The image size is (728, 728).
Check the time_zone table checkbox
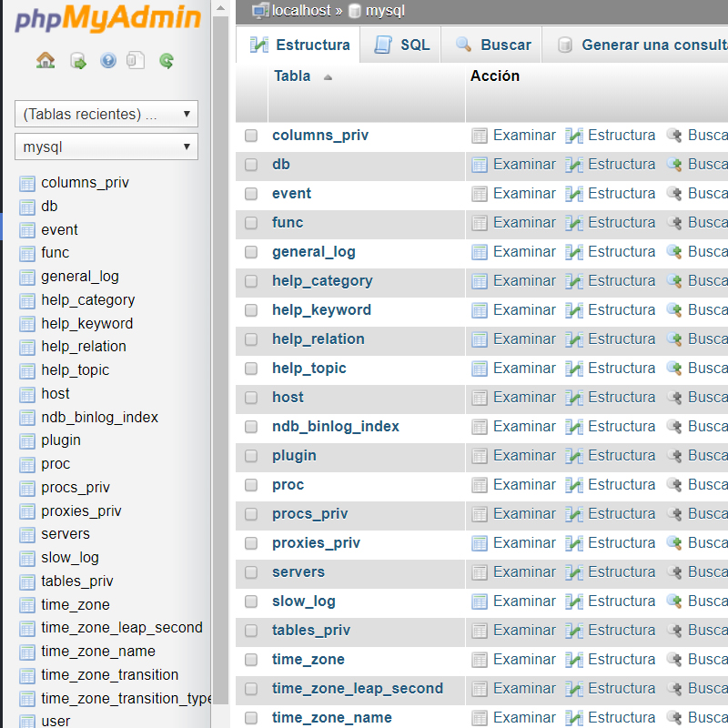click(x=251, y=660)
